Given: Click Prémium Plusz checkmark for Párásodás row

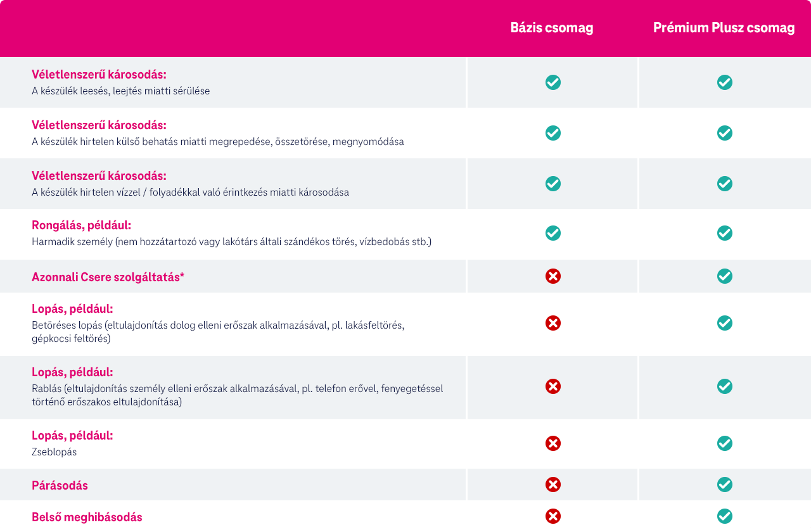Looking at the screenshot, I should [x=725, y=484].
